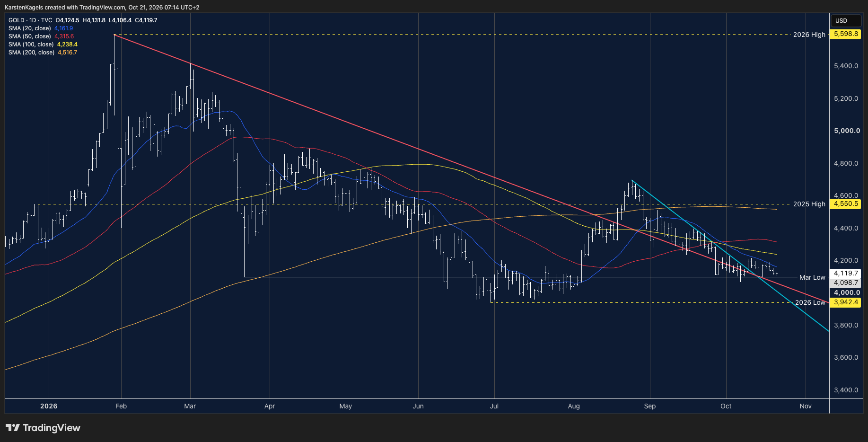868x442 pixels.
Task: Click the current price tag 4,119.7
Action: pos(846,273)
